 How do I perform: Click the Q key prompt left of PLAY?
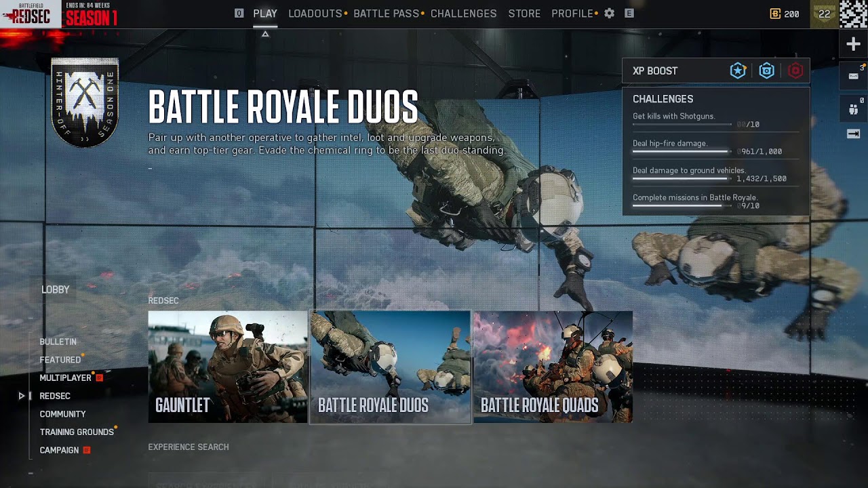239,14
